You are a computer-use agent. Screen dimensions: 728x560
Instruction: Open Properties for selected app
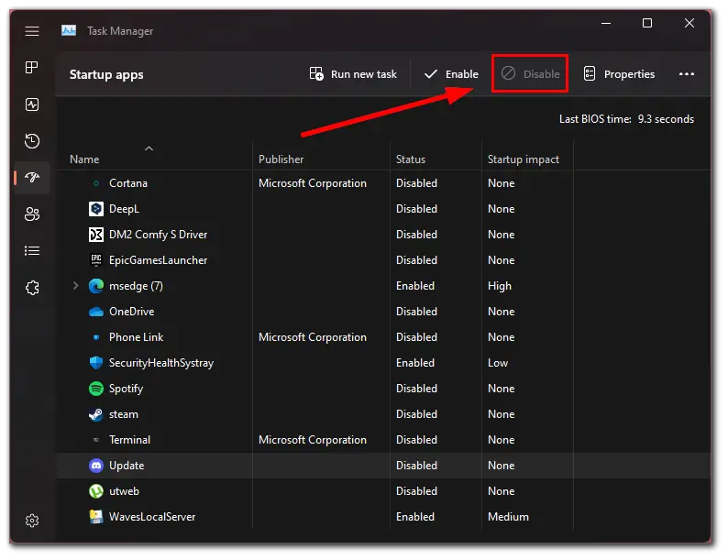(x=619, y=74)
